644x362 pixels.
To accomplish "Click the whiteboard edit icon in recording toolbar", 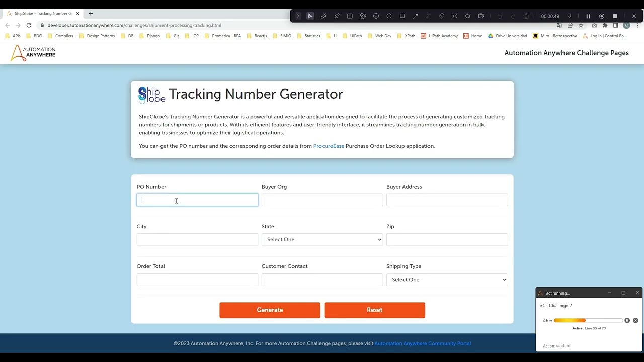I will click(x=481, y=16).
